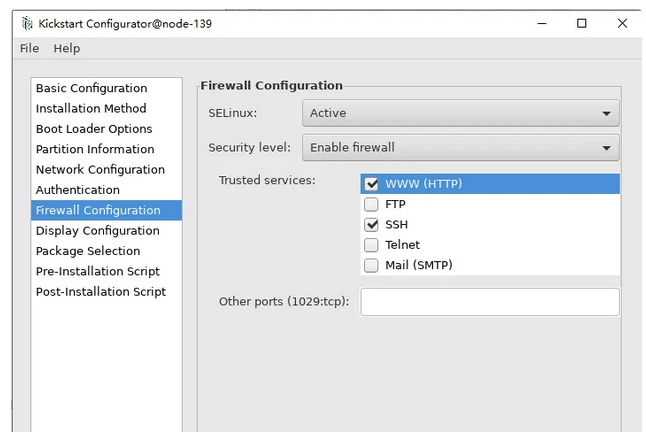The image size is (646, 432).
Task: Maximize the Kickstart Configurator window
Action: click(x=581, y=23)
